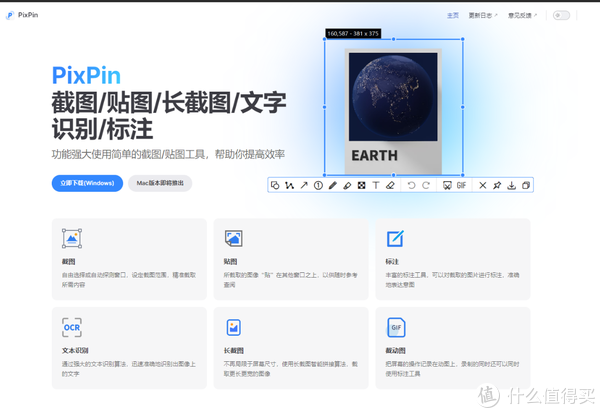Select the shapes tool in screenshot toolbar

tap(276, 185)
